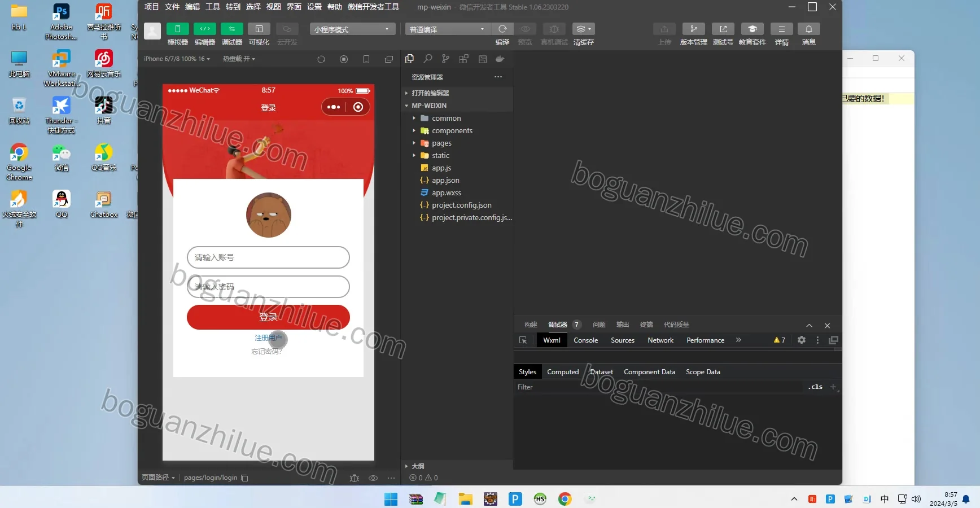Open Version Management toolbar icon
This screenshot has height=508, width=980.
pyautogui.click(x=693, y=29)
